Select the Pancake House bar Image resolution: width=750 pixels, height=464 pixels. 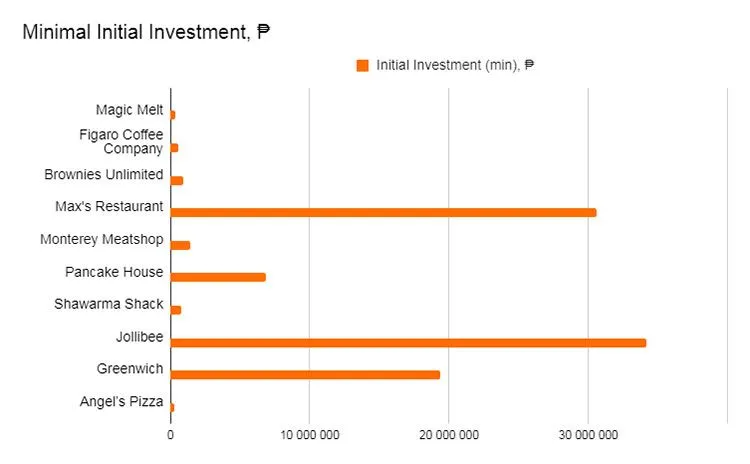(x=218, y=277)
